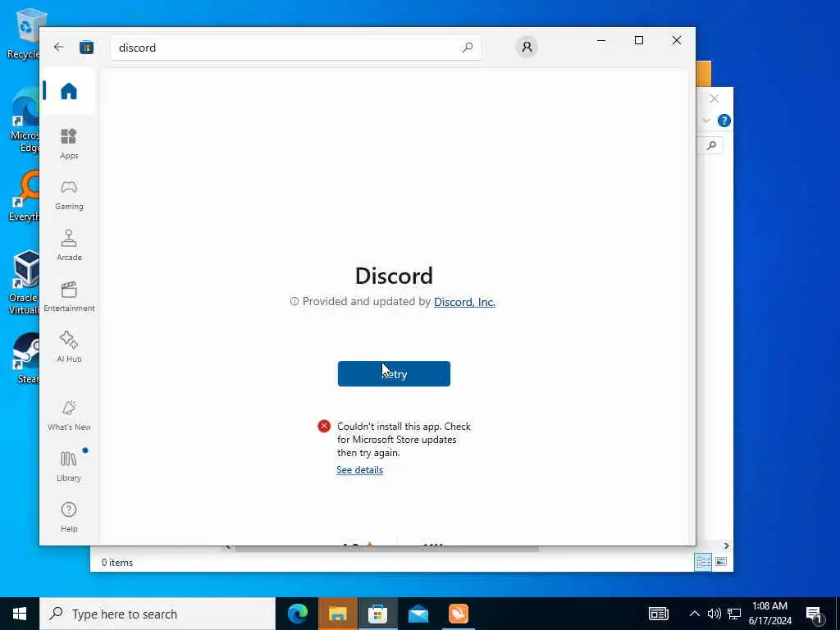Maximize the Microsoft Store window

tap(638, 40)
